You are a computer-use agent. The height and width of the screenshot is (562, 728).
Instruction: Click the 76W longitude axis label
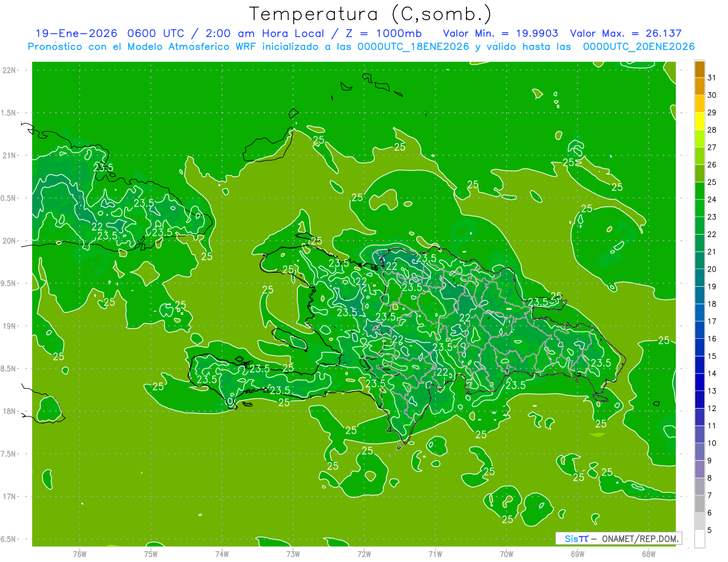pos(79,554)
